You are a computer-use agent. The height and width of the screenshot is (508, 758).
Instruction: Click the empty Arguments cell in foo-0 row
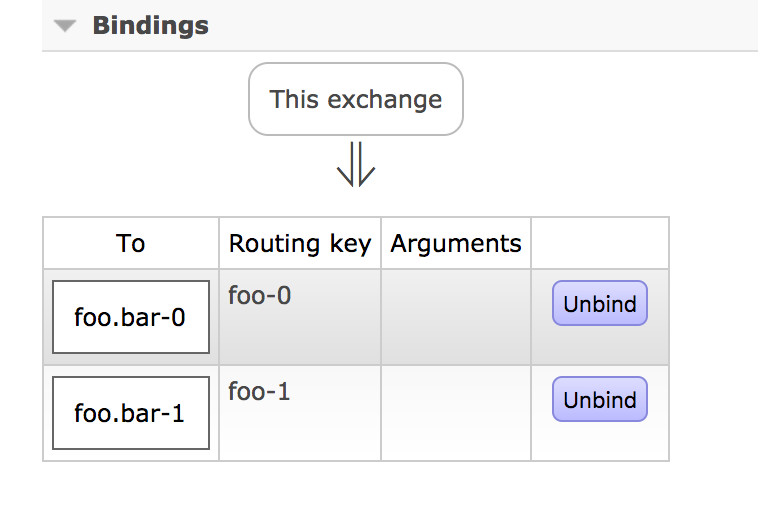(456, 317)
